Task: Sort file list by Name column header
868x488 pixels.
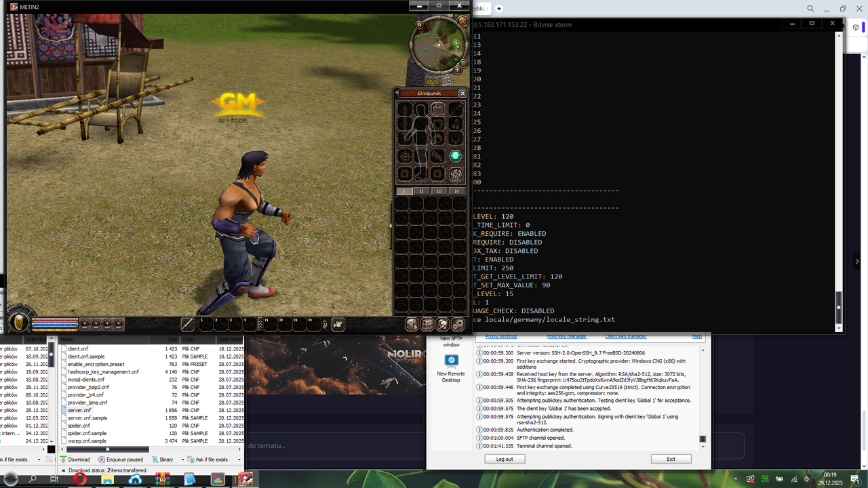Action: pos(104,340)
